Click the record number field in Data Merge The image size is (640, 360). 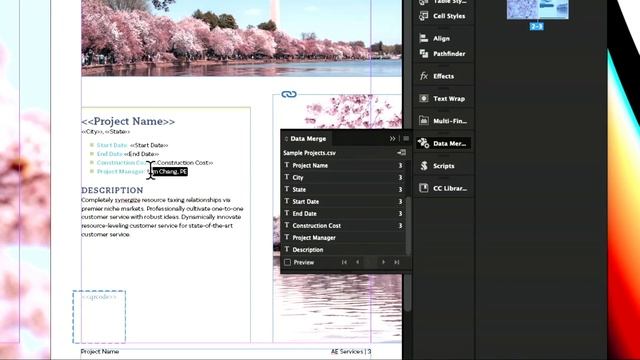click(x=370, y=262)
